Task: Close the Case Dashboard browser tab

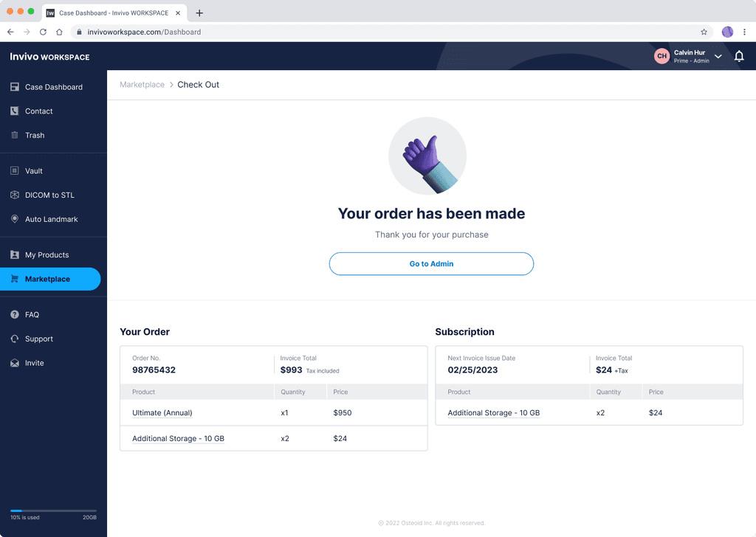Action: (x=178, y=13)
